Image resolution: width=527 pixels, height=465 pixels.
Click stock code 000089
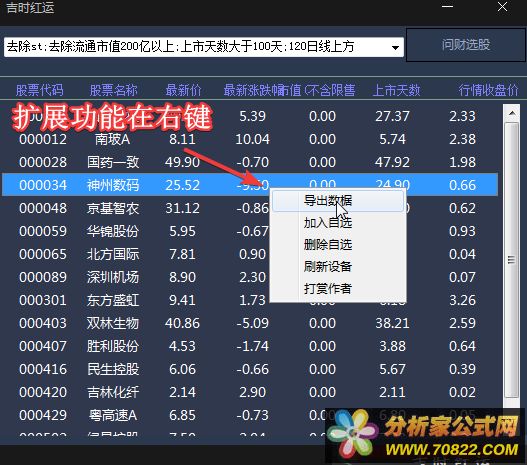[43, 277]
